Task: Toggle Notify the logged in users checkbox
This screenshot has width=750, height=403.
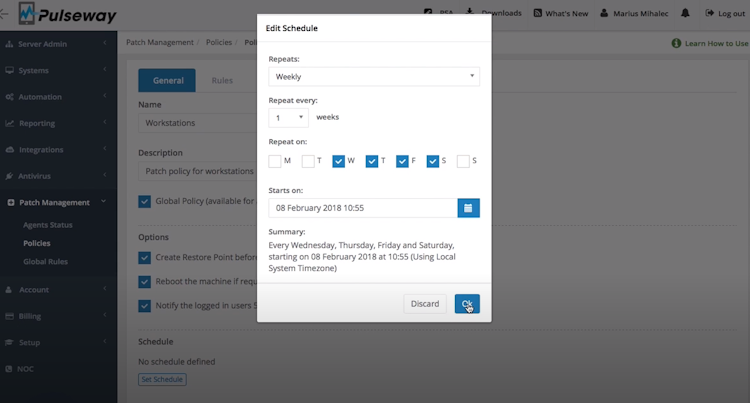Action: tap(144, 305)
